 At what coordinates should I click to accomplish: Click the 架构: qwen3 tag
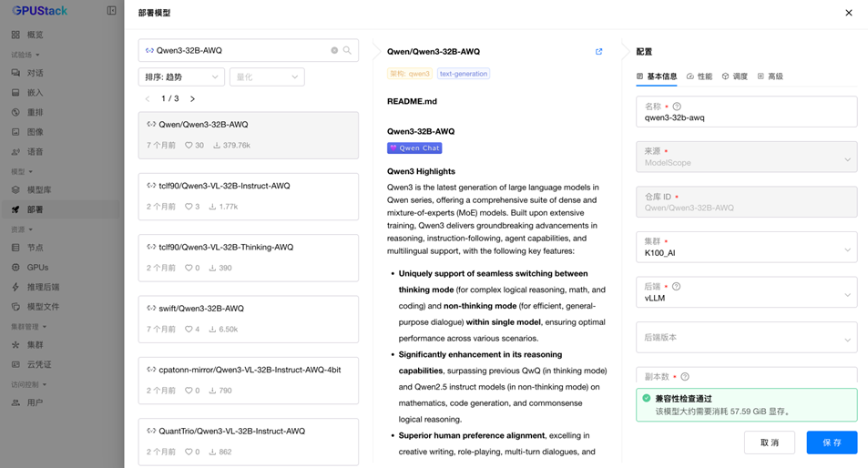[x=410, y=74]
